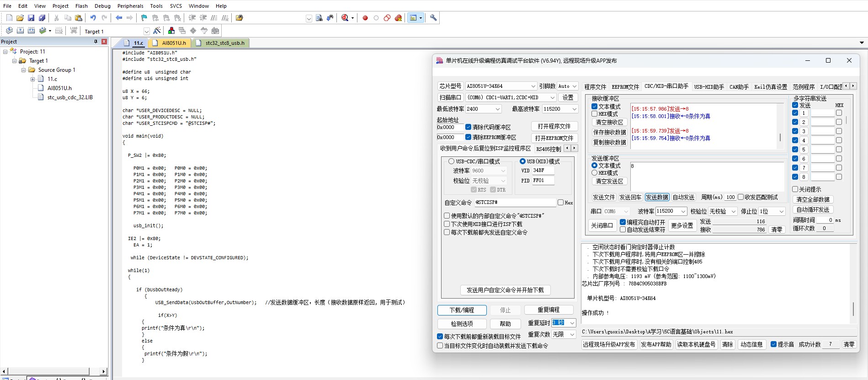
Task: Navigate backwards with the blue left arrow
Action: tap(119, 18)
